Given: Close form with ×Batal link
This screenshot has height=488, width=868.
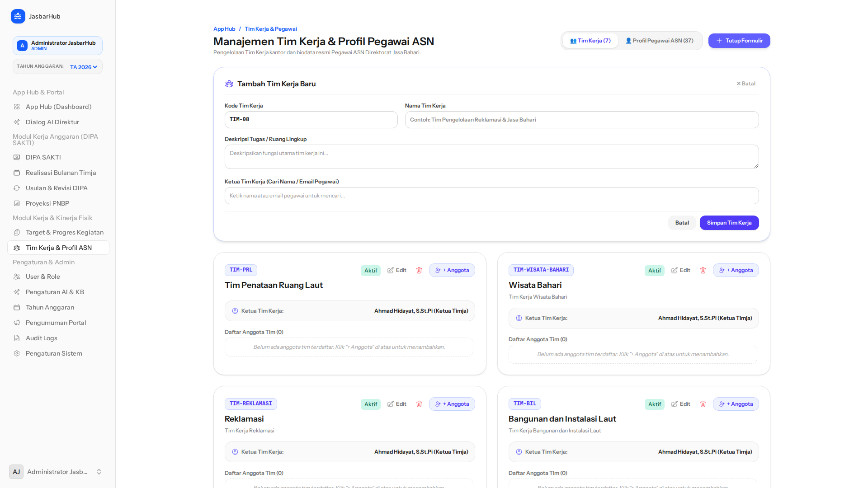Looking at the screenshot, I should click(x=746, y=84).
